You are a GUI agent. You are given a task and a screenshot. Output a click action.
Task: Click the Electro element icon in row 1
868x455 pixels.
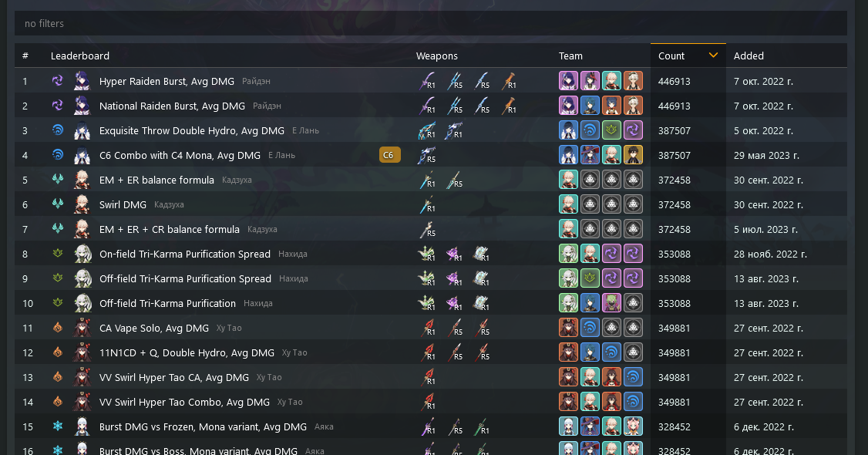point(58,81)
